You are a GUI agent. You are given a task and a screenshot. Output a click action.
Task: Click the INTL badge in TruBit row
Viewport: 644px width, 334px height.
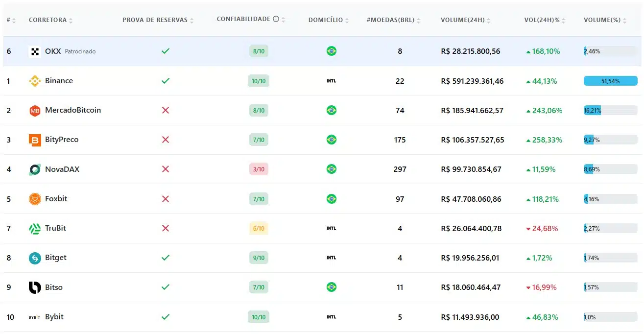(x=332, y=228)
